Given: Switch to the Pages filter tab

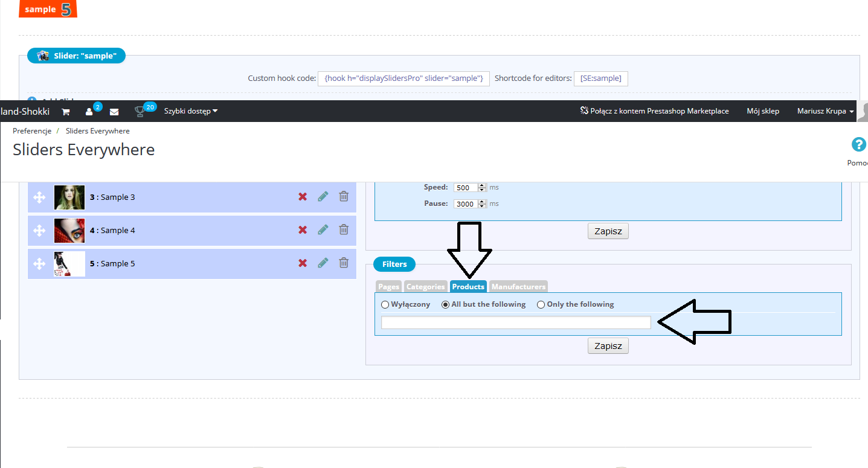Looking at the screenshot, I should pyautogui.click(x=389, y=287).
